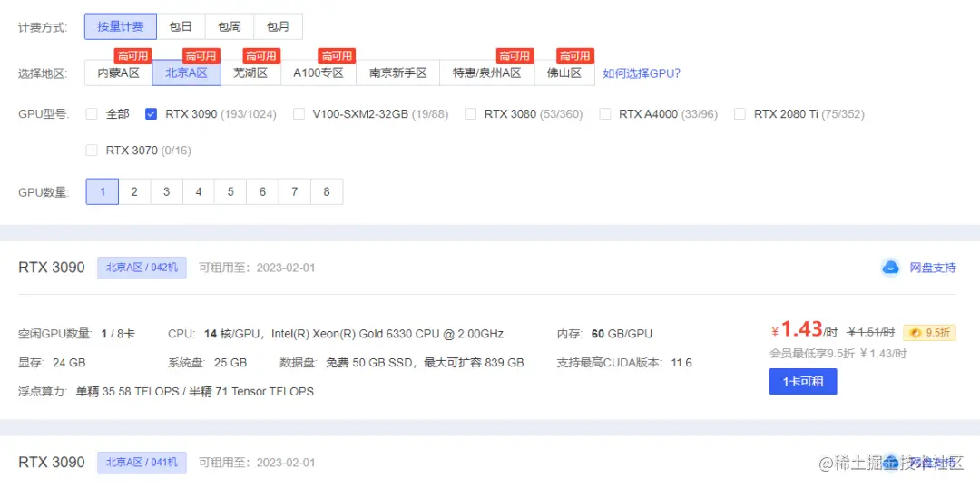Choose the 南京新手区 region
980x488 pixels.
pyautogui.click(x=398, y=73)
